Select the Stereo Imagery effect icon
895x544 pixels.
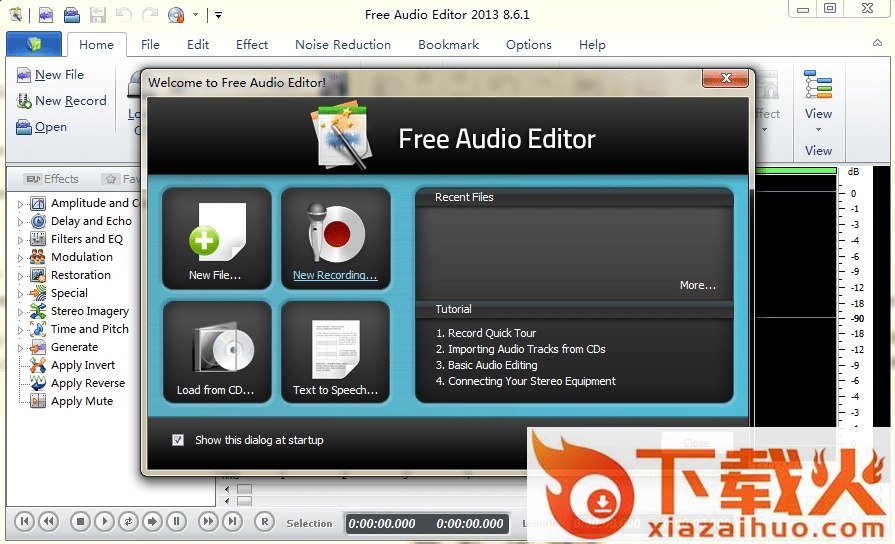pos(38,311)
